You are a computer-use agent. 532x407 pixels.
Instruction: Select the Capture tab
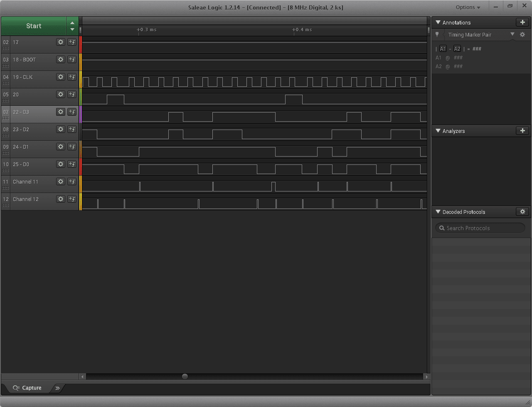(x=27, y=388)
